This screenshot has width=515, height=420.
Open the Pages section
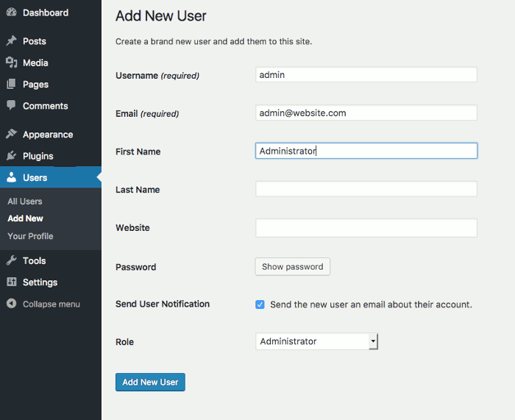click(x=35, y=85)
